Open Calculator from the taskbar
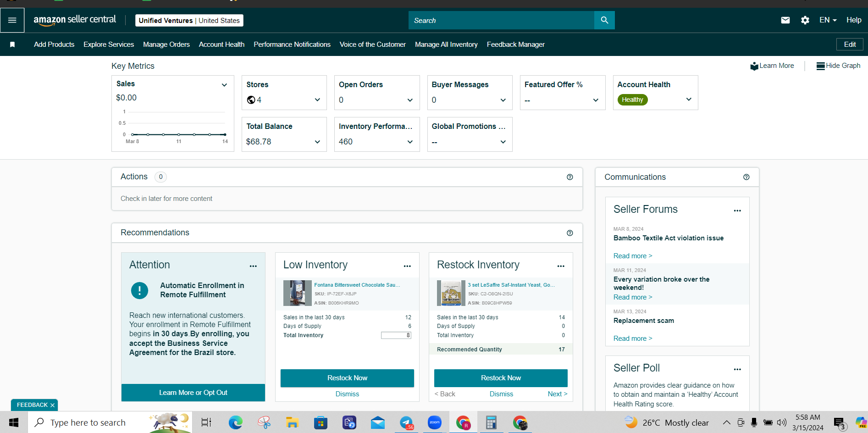Image resolution: width=868 pixels, height=433 pixels. pos(491,422)
